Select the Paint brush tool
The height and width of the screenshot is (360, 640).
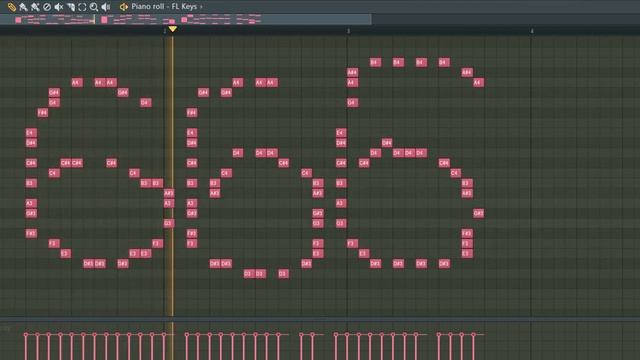(x=23, y=7)
